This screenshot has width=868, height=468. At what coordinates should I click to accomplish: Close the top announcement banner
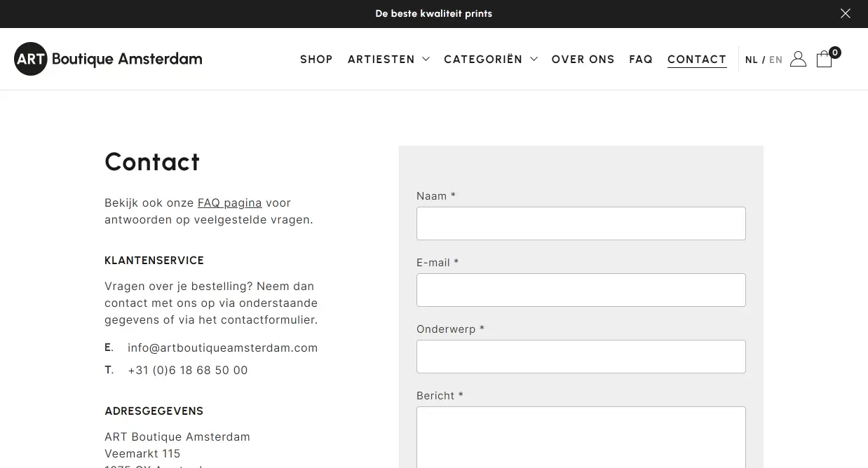click(845, 13)
